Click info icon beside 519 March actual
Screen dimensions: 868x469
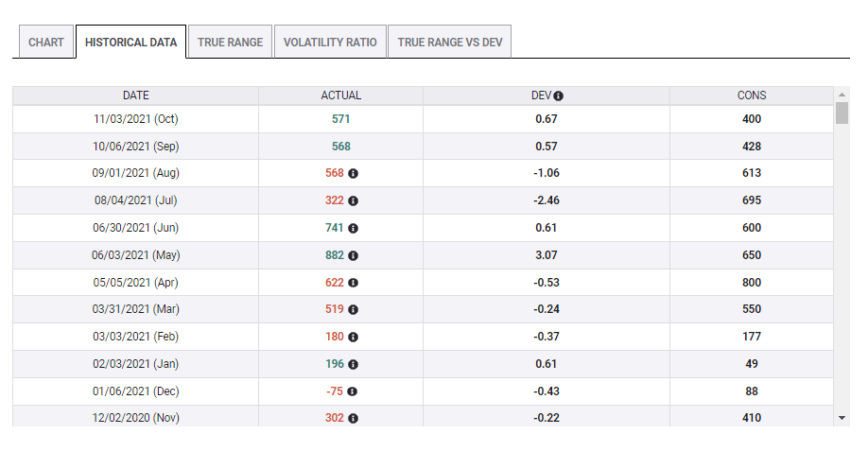354,309
